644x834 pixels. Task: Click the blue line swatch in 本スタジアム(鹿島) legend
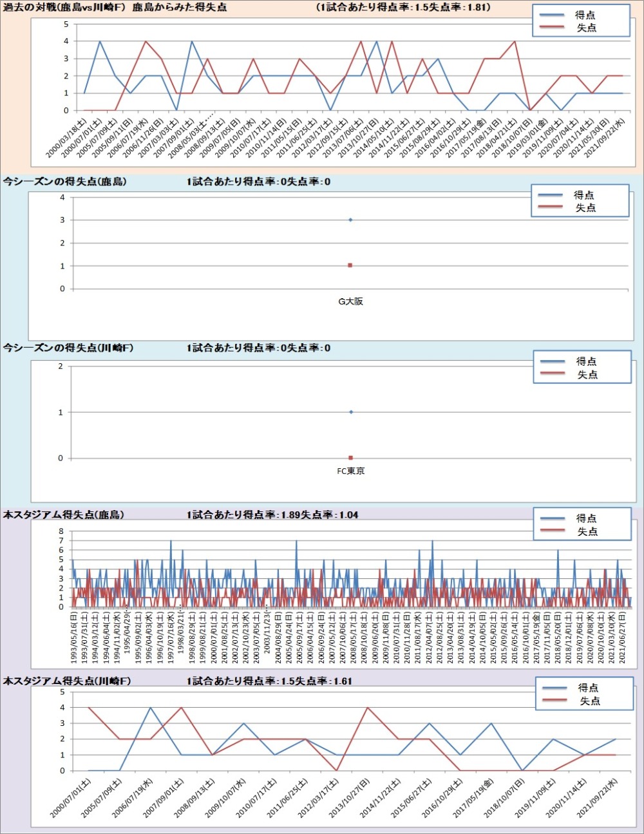553,519
